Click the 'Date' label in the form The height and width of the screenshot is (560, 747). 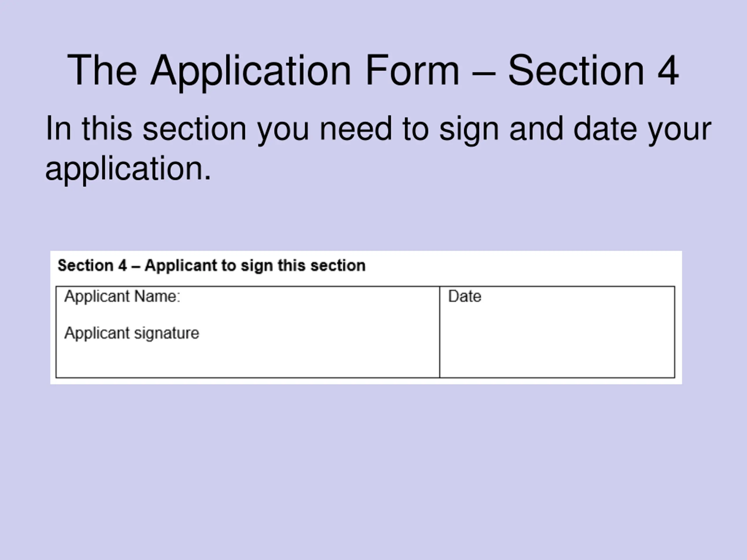464,297
